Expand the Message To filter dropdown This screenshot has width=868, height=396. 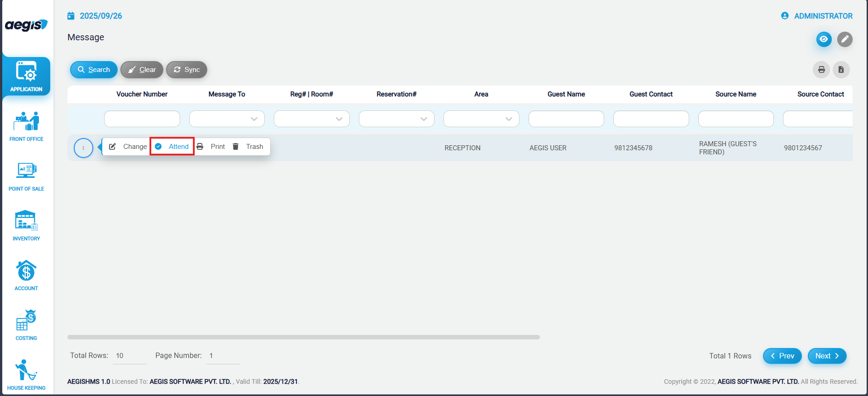tap(227, 119)
